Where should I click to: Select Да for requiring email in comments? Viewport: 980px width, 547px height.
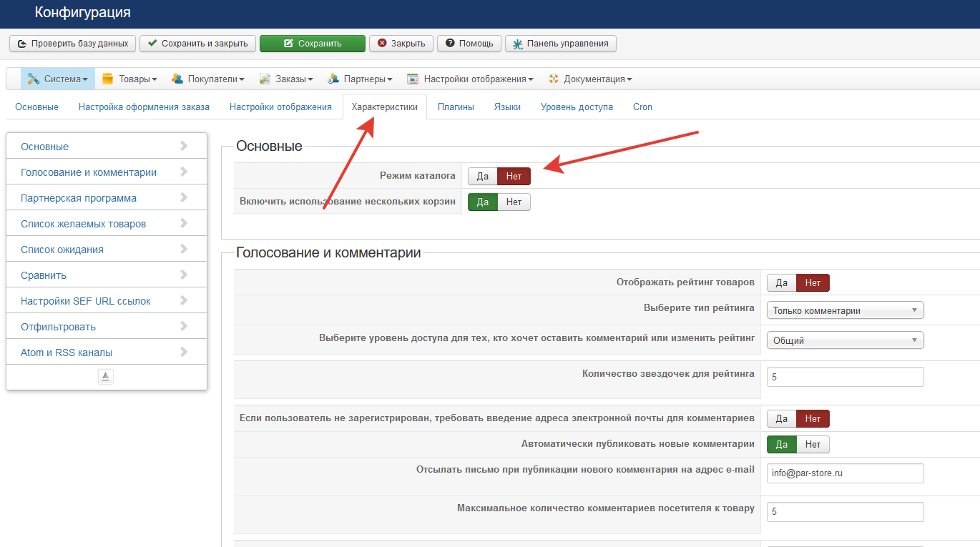pyautogui.click(x=782, y=418)
